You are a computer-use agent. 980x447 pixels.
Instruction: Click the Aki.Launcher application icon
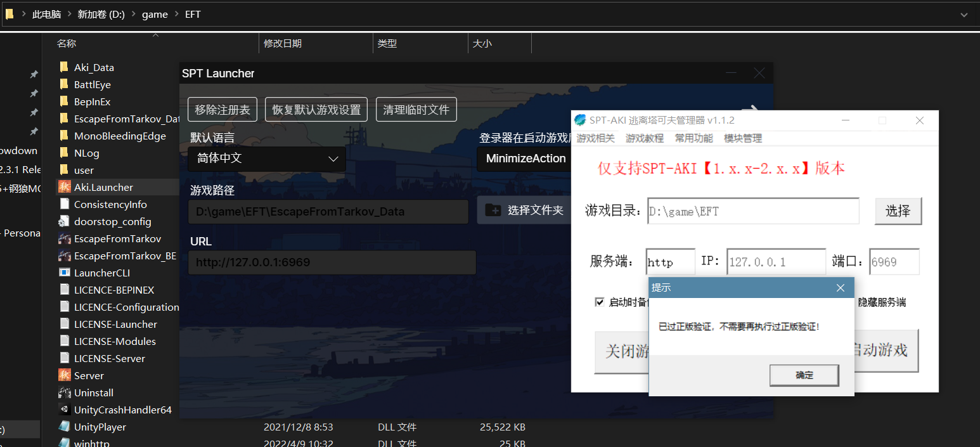tap(64, 187)
